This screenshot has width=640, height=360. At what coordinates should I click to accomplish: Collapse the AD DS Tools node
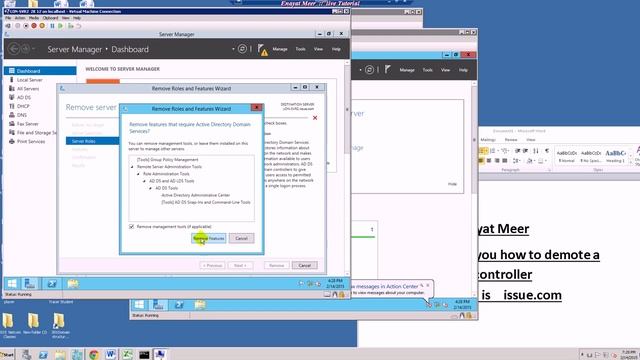(x=151, y=188)
